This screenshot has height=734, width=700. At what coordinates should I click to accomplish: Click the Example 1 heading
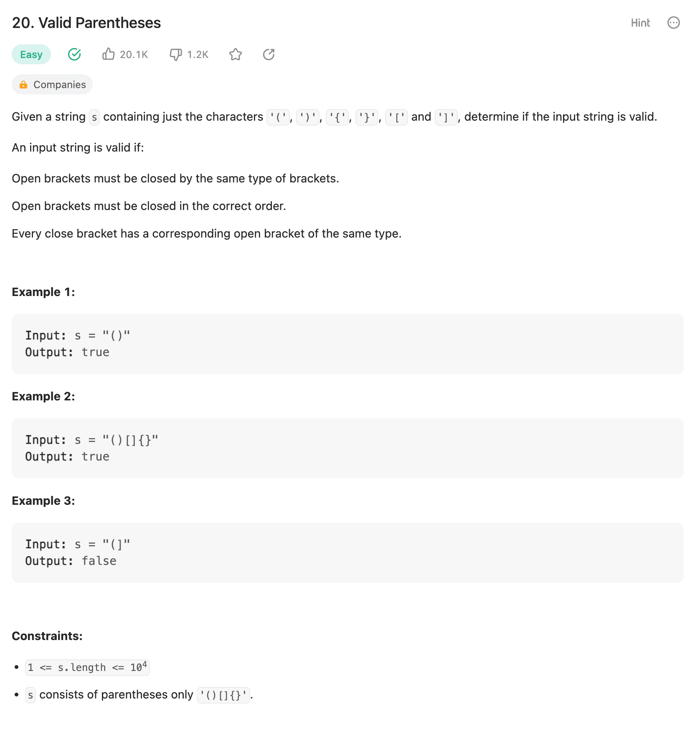click(x=43, y=292)
